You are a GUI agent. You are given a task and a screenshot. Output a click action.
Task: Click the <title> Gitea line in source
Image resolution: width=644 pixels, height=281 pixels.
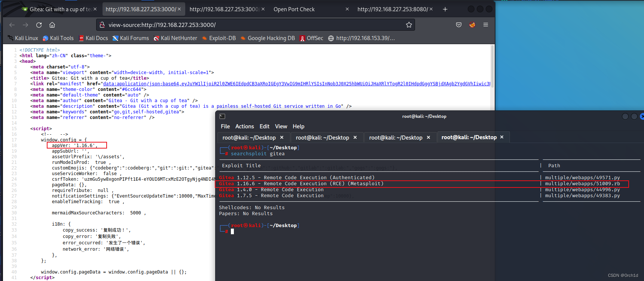point(89,78)
